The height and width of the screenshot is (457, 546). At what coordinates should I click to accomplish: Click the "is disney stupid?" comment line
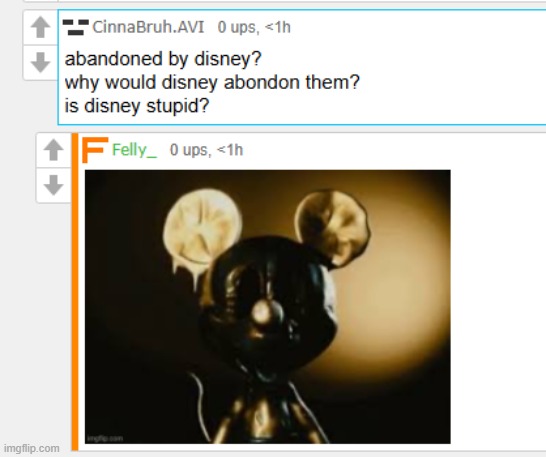[x=137, y=106]
